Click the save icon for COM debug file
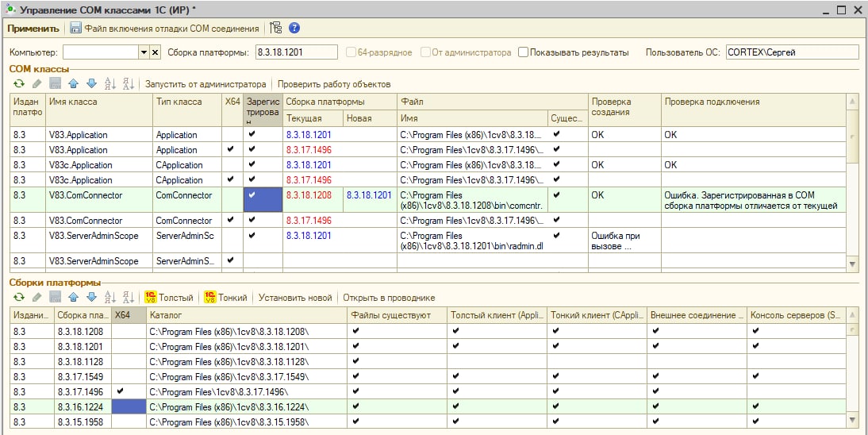Screen dimensions: 868x435 point(76,29)
